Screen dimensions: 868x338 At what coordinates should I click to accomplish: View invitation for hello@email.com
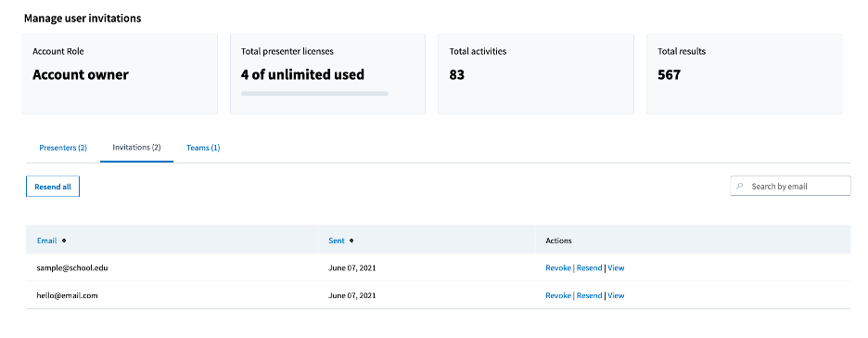pos(616,295)
